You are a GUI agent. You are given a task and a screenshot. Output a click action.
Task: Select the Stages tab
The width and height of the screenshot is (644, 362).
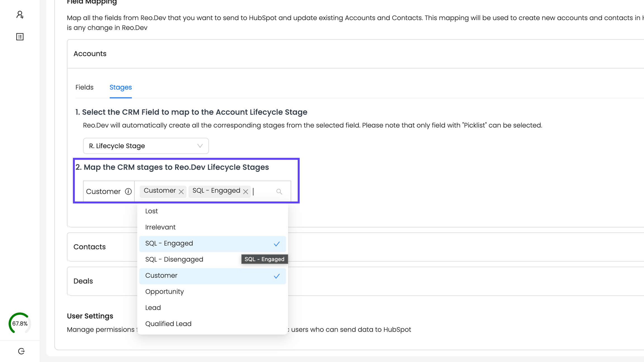tap(120, 87)
